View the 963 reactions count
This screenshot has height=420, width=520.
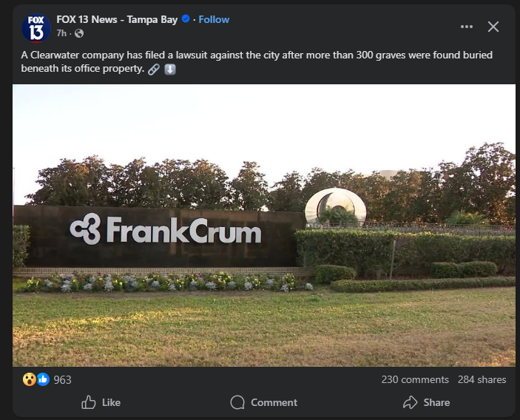click(62, 379)
